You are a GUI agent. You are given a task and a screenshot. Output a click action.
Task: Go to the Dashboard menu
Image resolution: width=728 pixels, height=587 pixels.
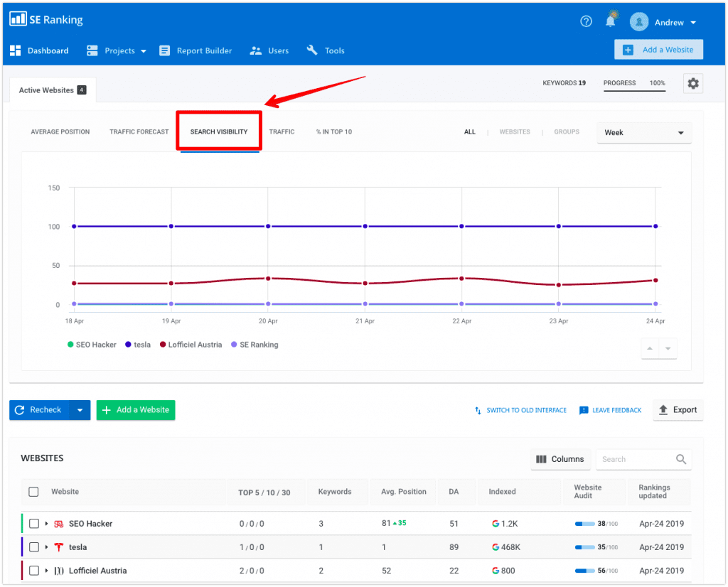click(40, 50)
